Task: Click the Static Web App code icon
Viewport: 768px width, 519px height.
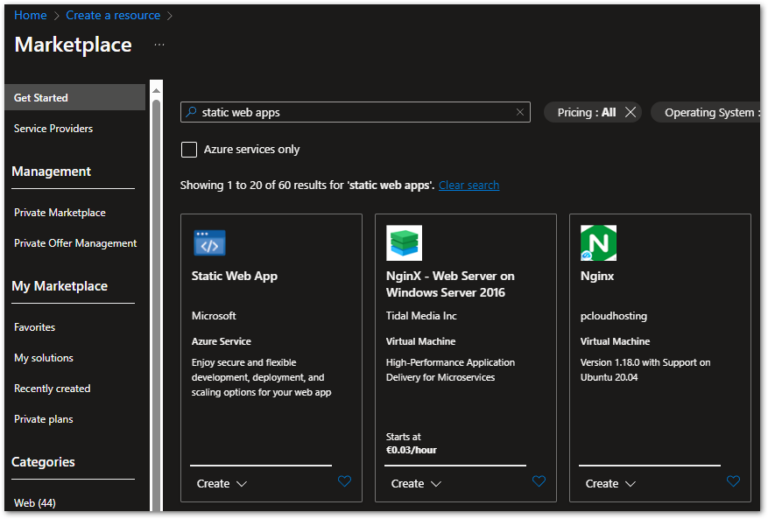Action: coord(210,243)
